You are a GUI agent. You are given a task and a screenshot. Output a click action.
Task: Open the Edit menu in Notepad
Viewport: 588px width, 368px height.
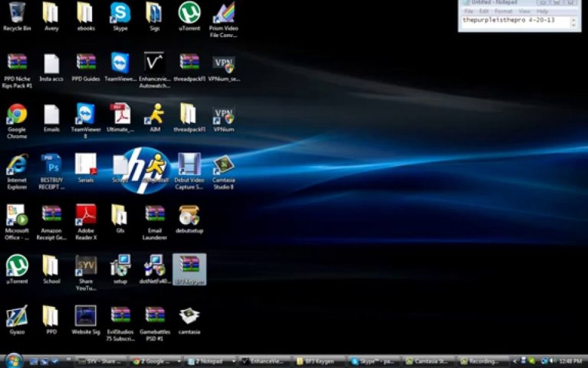click(484, 11)
